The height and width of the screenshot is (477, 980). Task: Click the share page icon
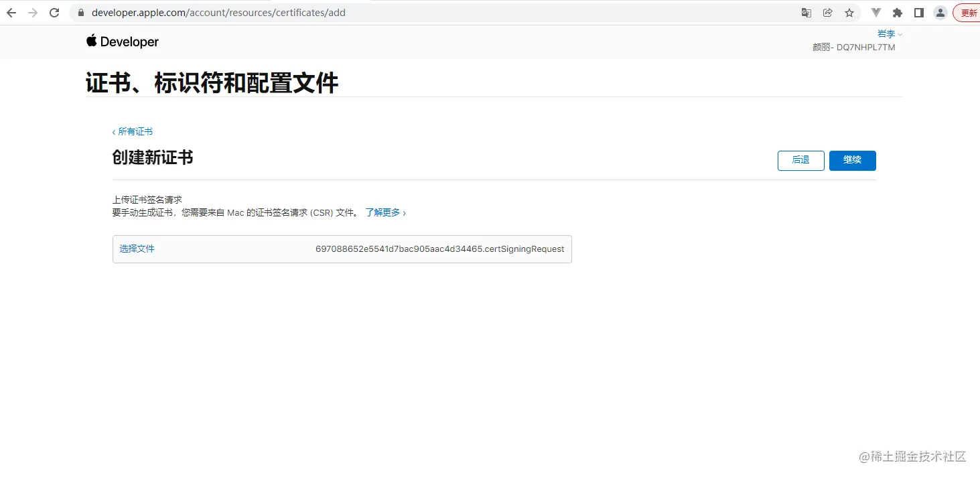coord(827,12)
